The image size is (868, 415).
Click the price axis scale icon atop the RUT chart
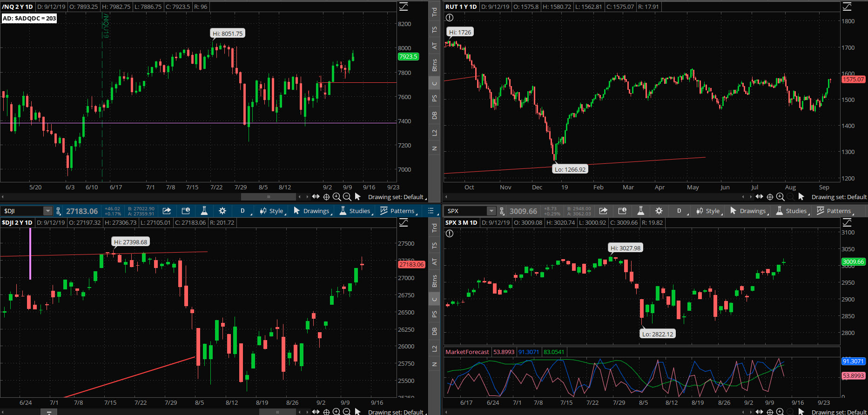pos(847,7)
